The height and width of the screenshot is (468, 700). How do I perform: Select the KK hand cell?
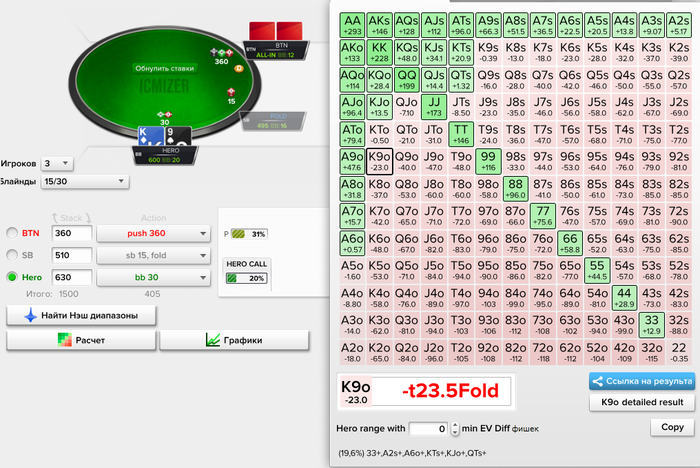click(379, 52)
